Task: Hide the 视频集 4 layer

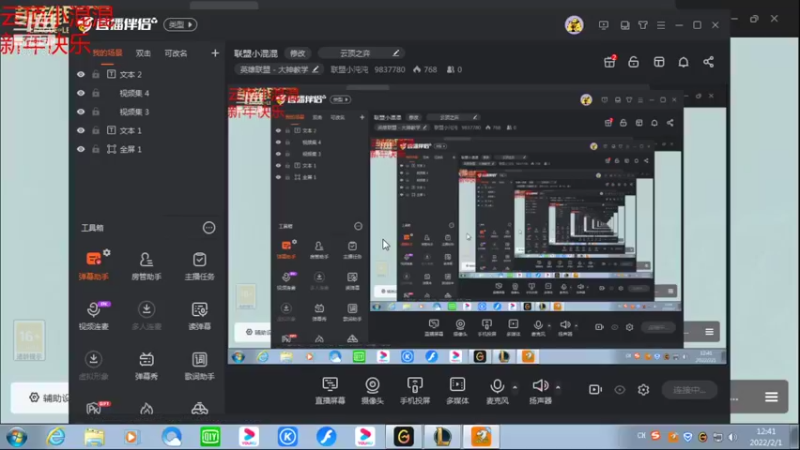Action: [x=81, y=93]
